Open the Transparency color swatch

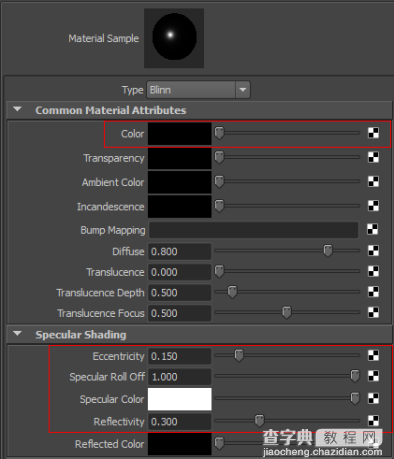pos(180,158)
